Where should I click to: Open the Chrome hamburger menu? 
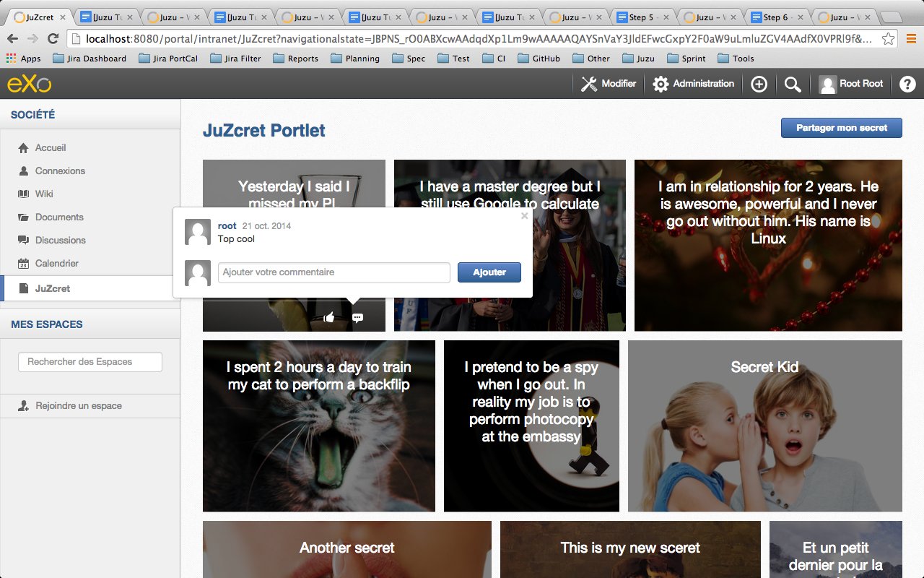(x=911, y=39)
